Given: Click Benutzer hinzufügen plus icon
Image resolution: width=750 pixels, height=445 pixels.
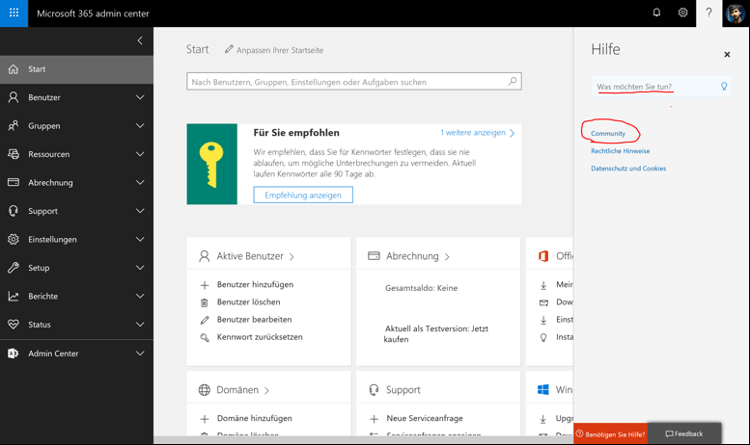Looking at the screenshot, I should (204, 284).
